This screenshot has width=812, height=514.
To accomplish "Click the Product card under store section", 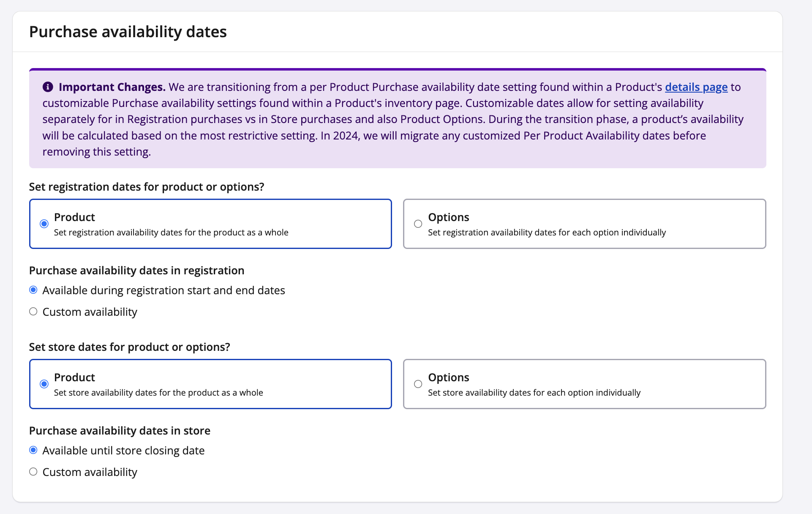I will tap(210, 384).
